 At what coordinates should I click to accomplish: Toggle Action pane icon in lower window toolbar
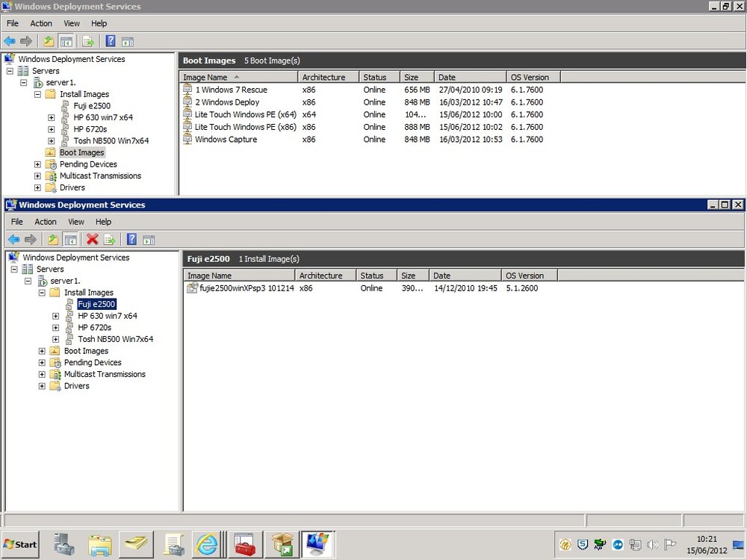click(149, 240)
